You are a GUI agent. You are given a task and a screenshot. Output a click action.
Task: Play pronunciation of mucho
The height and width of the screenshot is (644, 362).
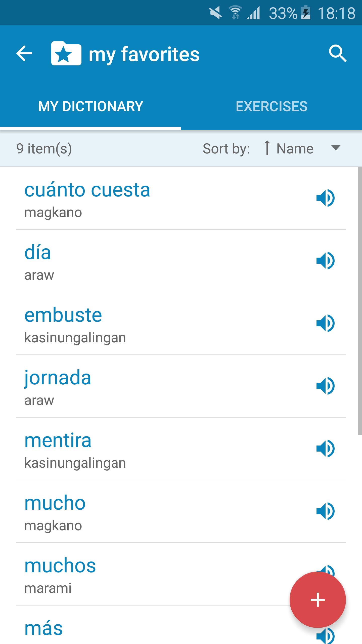coord(326,511)
